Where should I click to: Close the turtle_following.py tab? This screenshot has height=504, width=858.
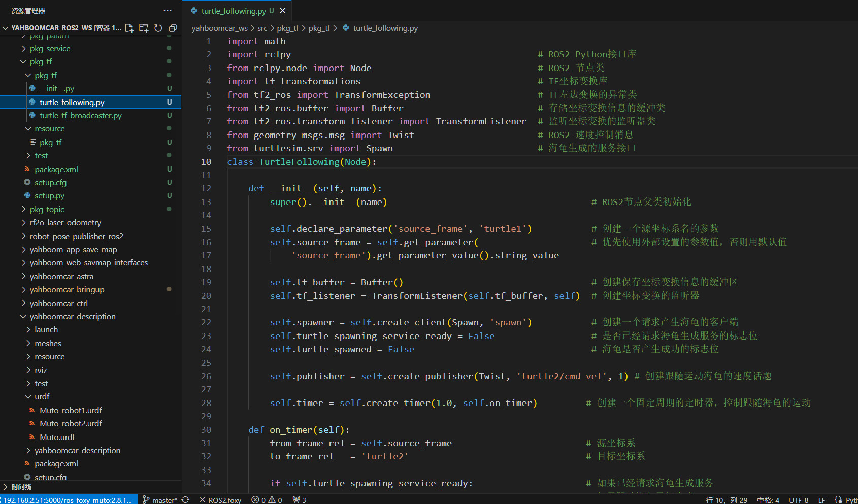[283, 11]
